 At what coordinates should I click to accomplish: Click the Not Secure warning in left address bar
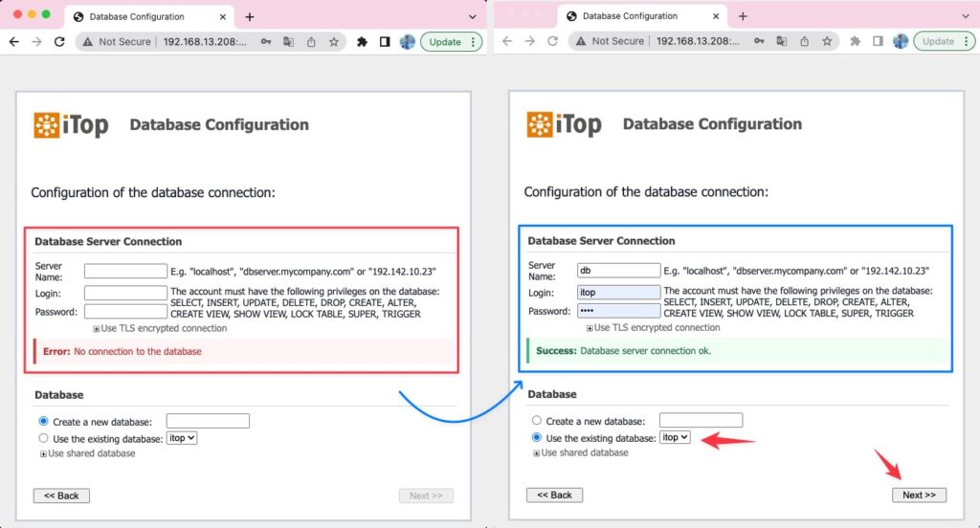click(x=117, y=42)
